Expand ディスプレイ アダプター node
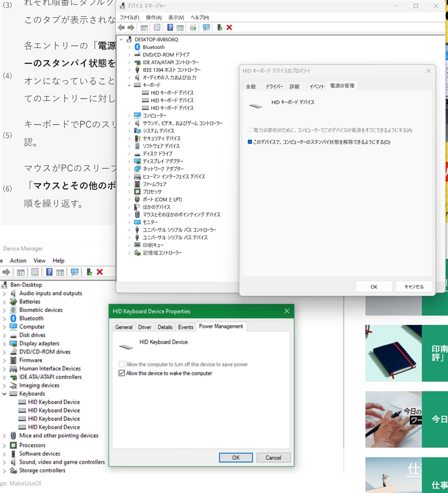448x493 pixels. click(129, 161)
